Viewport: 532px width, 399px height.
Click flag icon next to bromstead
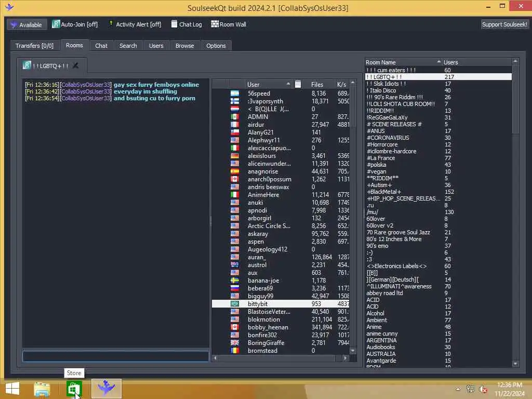coord(235,351)
